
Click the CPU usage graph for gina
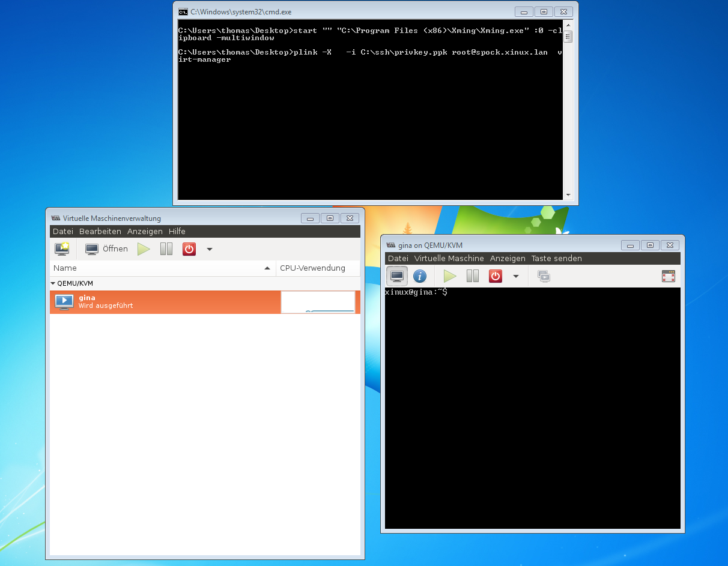point(318,303)
